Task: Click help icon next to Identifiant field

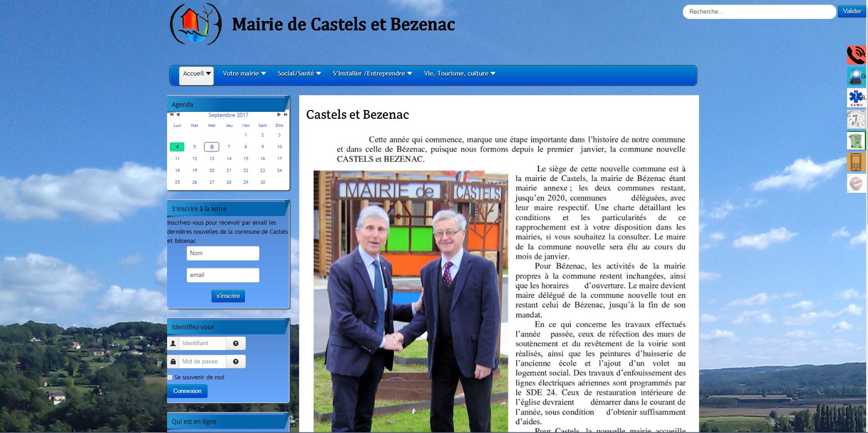Action: point(236,343)
